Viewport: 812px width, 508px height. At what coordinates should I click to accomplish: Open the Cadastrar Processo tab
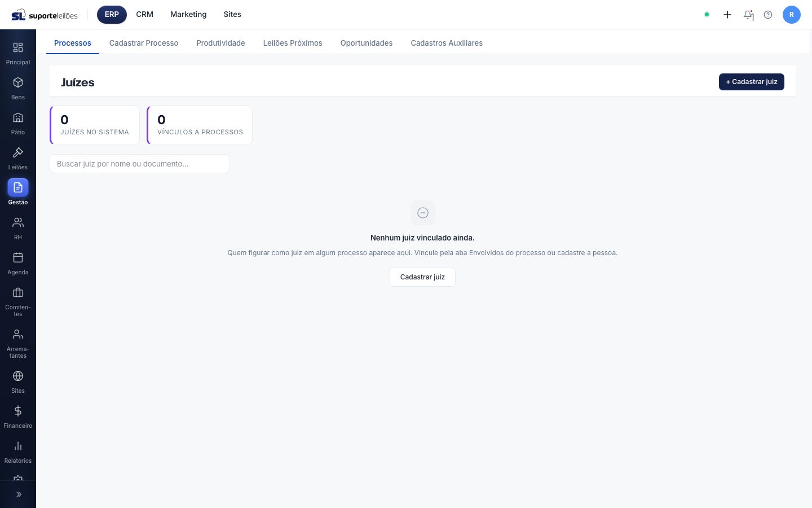click(x=144, y=43)
